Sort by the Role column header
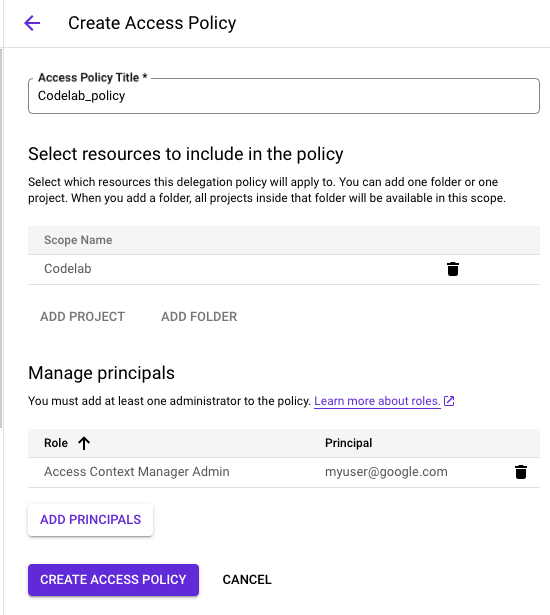This screenshot has width=550, height=615. pos(56,443)
